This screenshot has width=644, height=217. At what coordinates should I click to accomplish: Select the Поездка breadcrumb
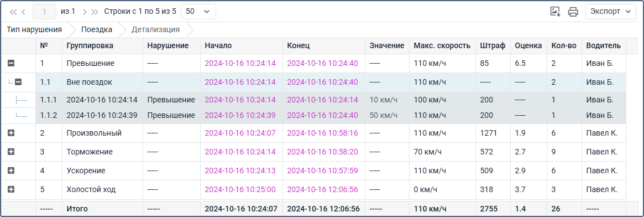click(97, 29)
